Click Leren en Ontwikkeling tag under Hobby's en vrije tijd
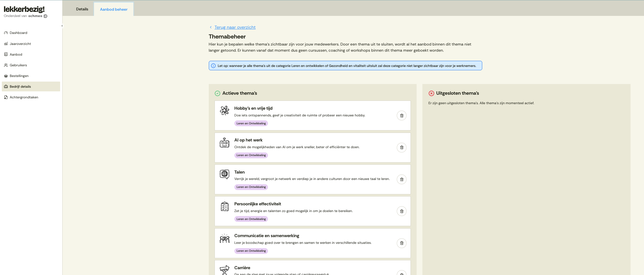The image size is (644, 275). click(251, 123)
